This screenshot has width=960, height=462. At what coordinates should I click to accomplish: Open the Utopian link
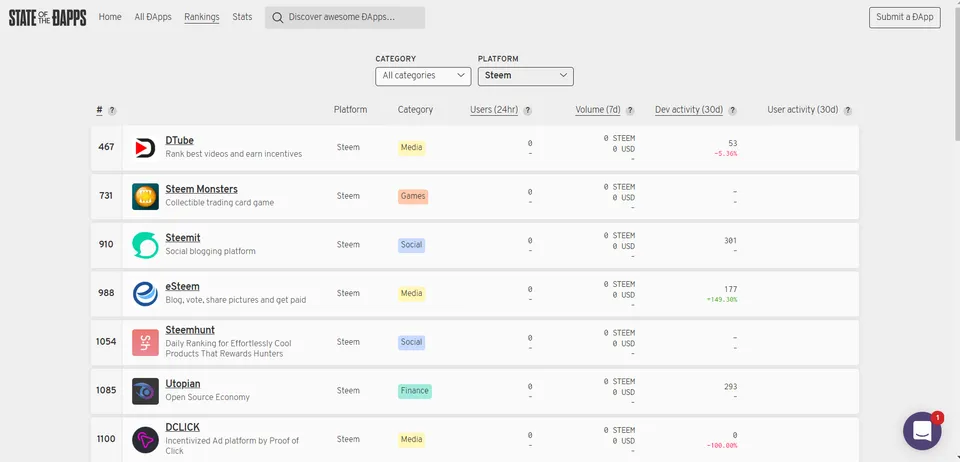point(182,384)
